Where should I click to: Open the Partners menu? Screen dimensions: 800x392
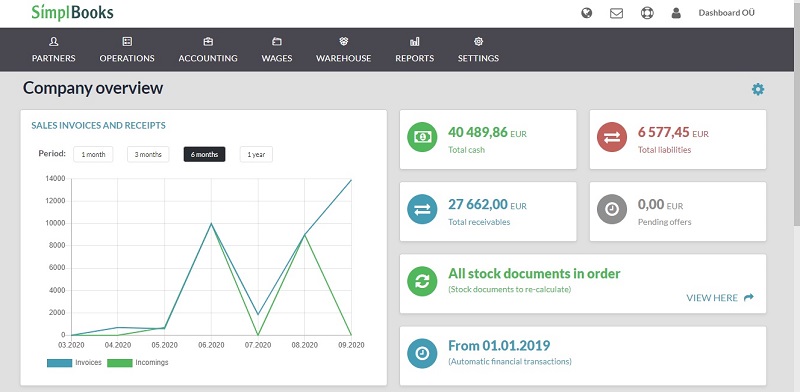54,50
